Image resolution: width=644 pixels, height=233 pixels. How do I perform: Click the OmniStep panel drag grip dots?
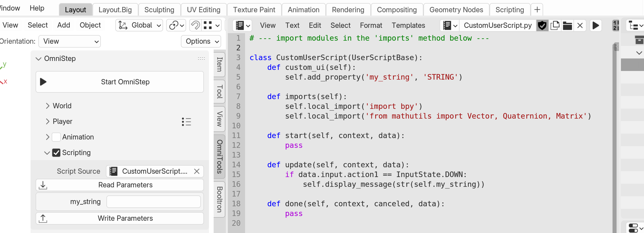[x=201, y=58]
